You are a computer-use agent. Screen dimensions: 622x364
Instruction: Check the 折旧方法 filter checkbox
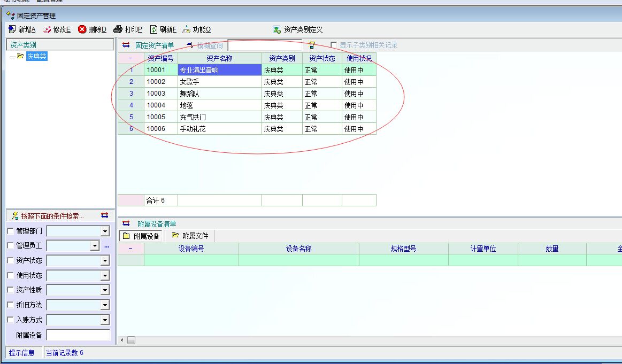pyautogui.click(x=11, y=305)
